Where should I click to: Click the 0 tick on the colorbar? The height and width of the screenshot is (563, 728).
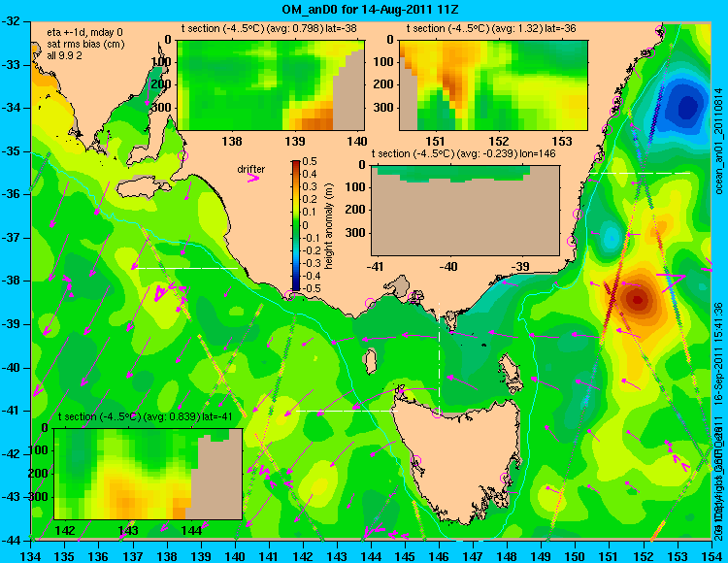305,225
